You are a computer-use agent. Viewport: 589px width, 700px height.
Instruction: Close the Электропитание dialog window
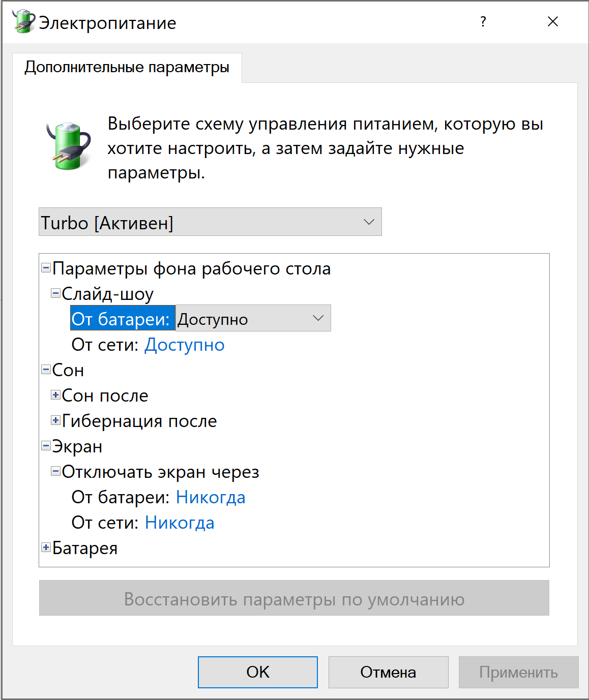point(553,21)
